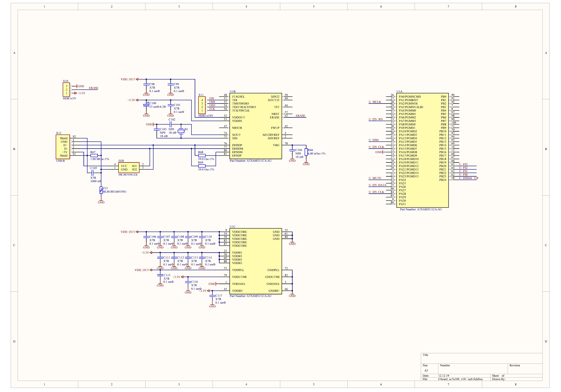Click the U_FS2 net label

click(x=463, y=168)
